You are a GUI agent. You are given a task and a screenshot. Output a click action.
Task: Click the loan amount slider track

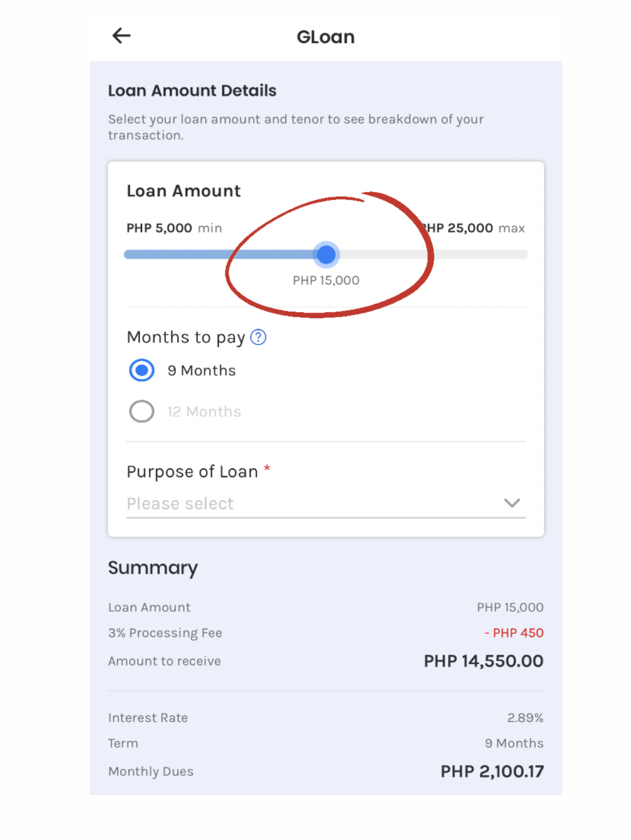pyautogui.click(x=437, y=255)
